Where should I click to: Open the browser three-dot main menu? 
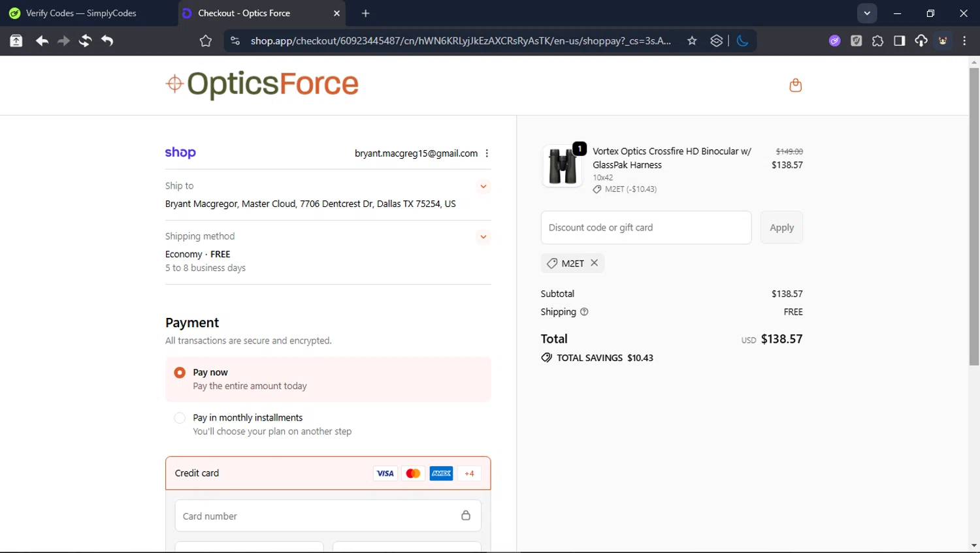point(964,41)
